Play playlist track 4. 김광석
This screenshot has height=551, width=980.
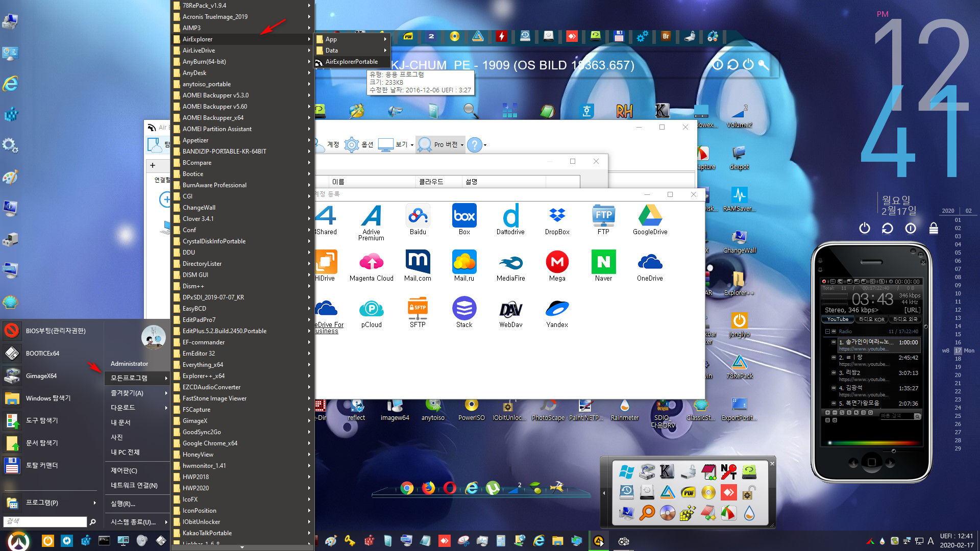[x=875, y=391]
